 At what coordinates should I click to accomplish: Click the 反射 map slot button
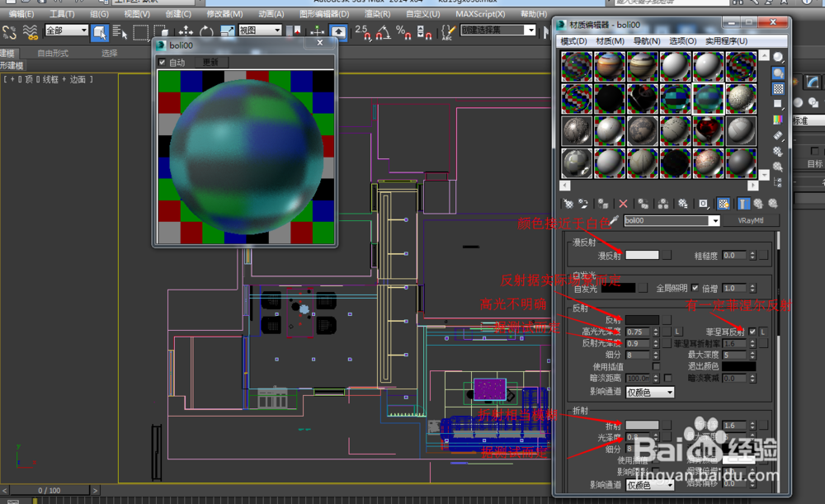pos(667,320)
